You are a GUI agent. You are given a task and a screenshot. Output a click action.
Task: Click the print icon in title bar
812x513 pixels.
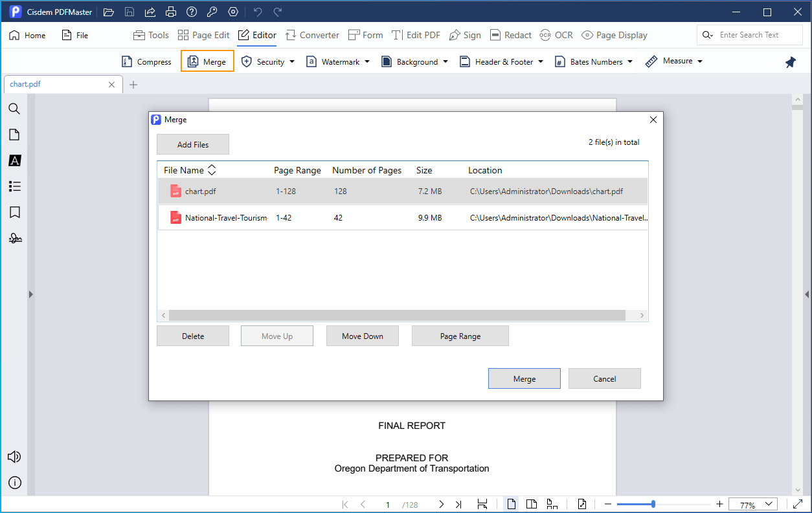pos(170,12)
